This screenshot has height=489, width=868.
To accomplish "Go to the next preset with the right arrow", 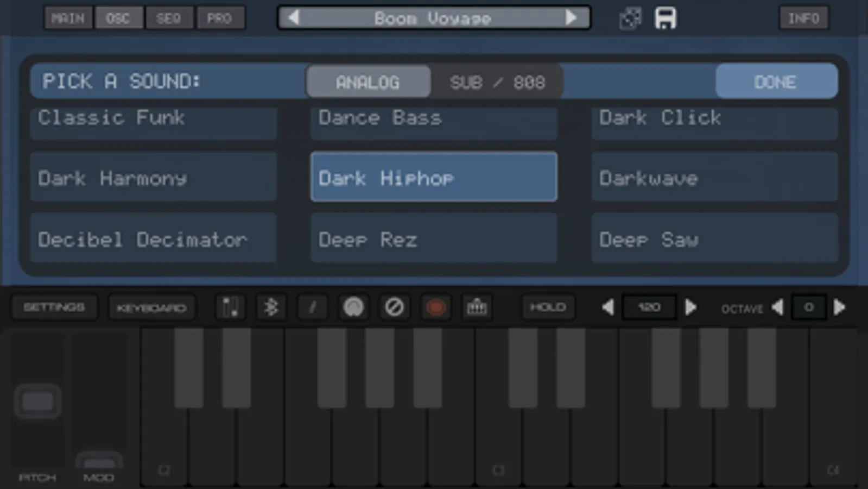I will (571, 18).
